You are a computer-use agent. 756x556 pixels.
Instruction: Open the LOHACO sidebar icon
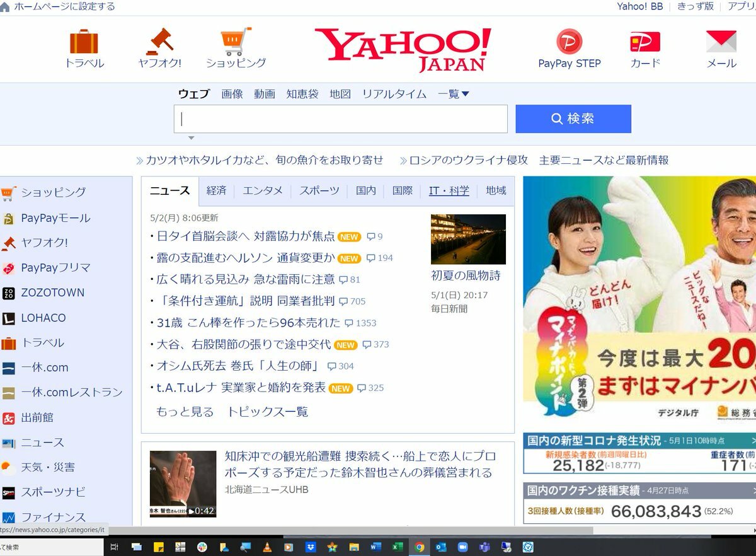(8, 318)
